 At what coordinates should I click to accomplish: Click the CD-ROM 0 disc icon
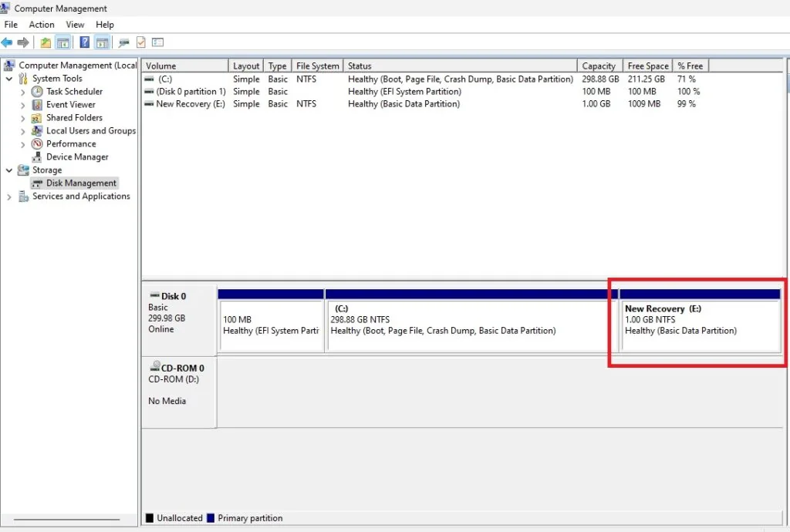click(x=155, y=366)
